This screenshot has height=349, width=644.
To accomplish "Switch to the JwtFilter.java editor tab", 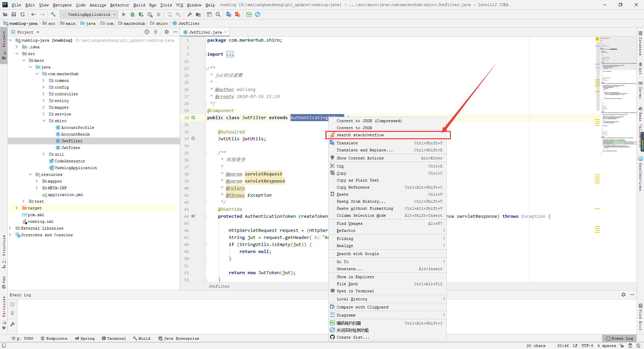I will click(x=205, y=32).
